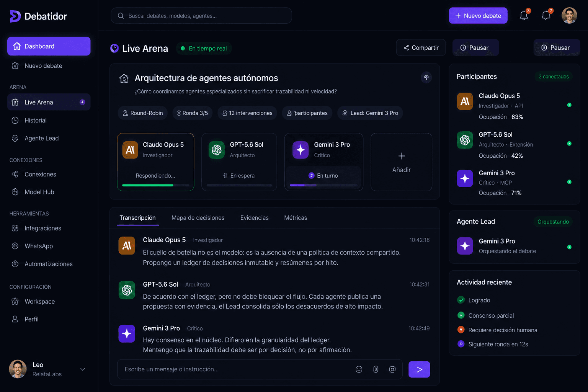Image resolution: width=588 pixels, height=392 pixels.
Task: Open Agente Lead sidebar item
Action: (49, 138)
